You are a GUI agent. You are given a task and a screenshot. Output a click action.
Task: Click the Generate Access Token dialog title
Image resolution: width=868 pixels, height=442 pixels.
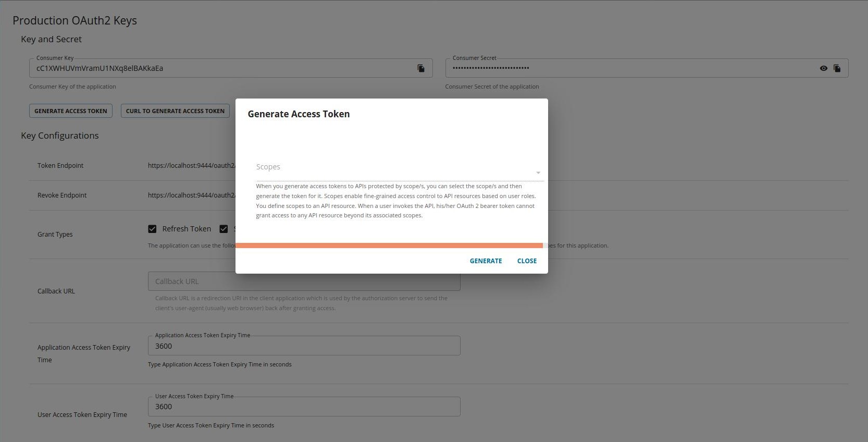299,114
